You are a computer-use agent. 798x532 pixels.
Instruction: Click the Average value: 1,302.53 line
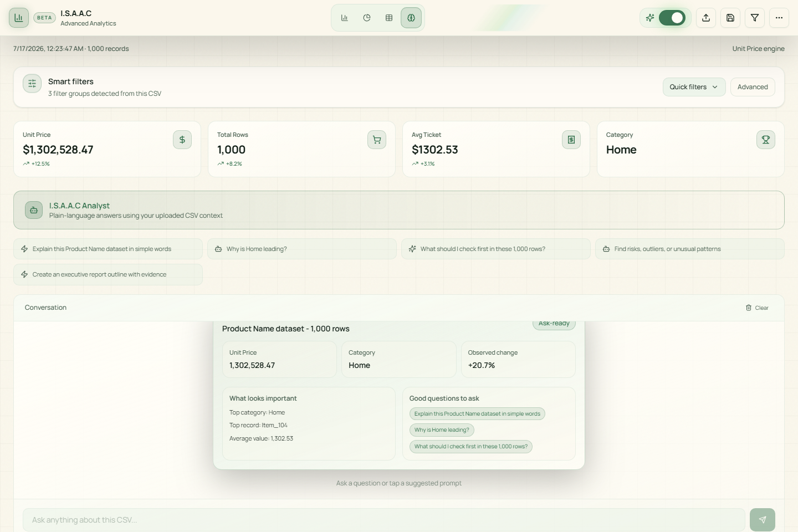click(261, 438)
